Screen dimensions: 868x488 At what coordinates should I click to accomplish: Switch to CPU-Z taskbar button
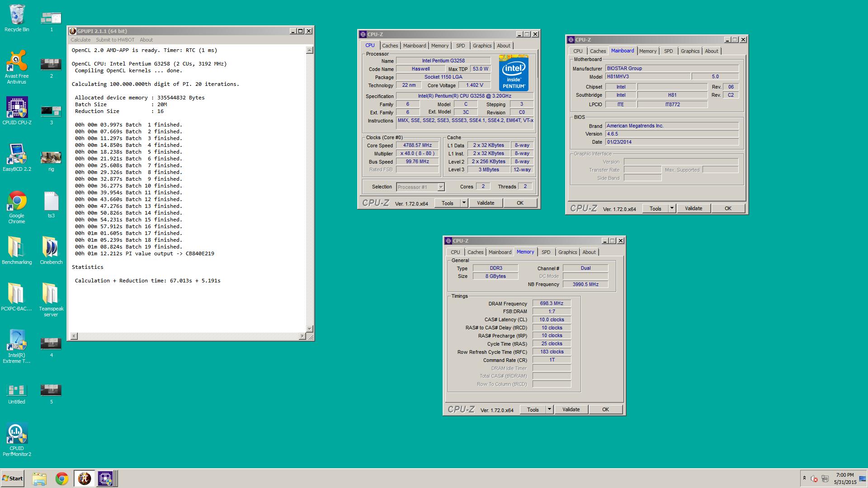[x=106, y=479]
